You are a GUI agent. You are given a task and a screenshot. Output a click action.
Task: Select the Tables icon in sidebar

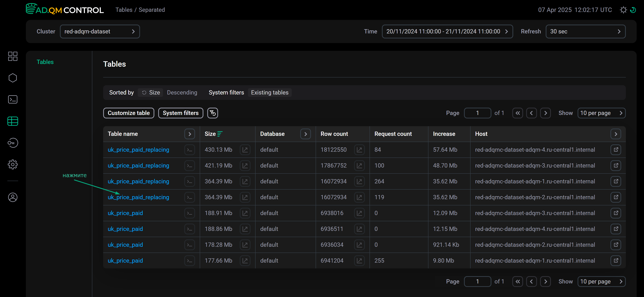coord(13,121)
